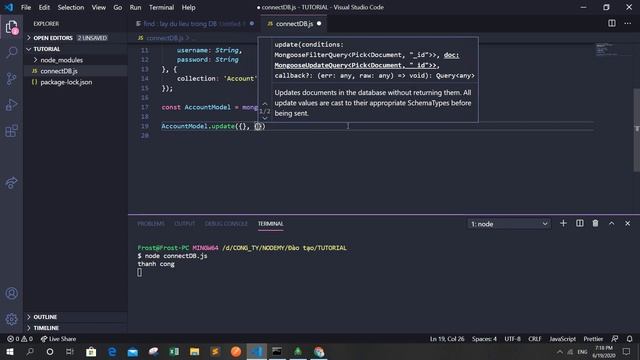
Task: Open Microsoft Store from taskbar
Action: [x=91, y=351]
